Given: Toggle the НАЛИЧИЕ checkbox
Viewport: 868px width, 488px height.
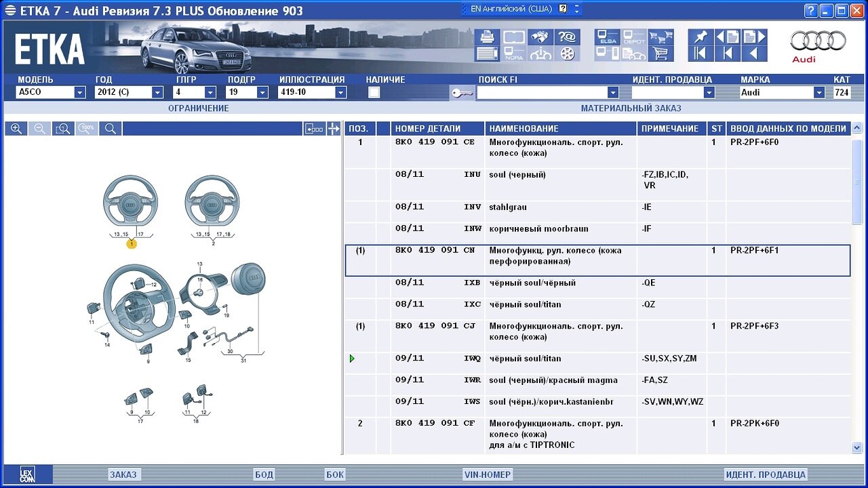Looking at the screenshot, I should pos(374,93).
